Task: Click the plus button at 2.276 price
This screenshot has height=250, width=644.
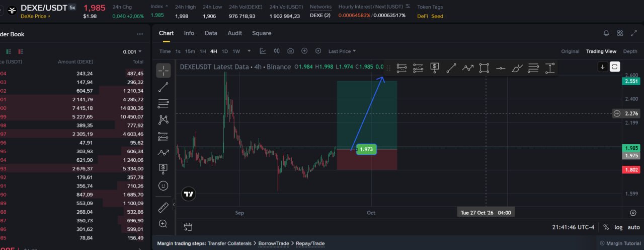Action: (x=617, y=113)
